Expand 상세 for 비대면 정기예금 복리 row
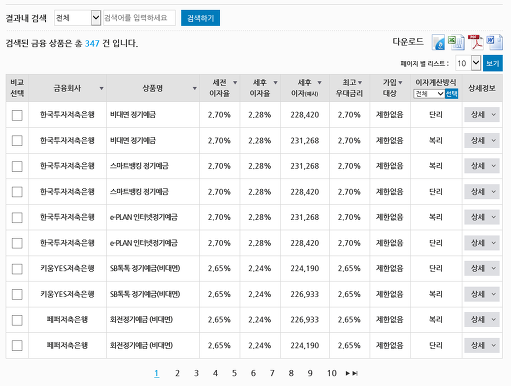Viewport: 511px width, 386px height. pyautogui.click(x=482, y=140)
